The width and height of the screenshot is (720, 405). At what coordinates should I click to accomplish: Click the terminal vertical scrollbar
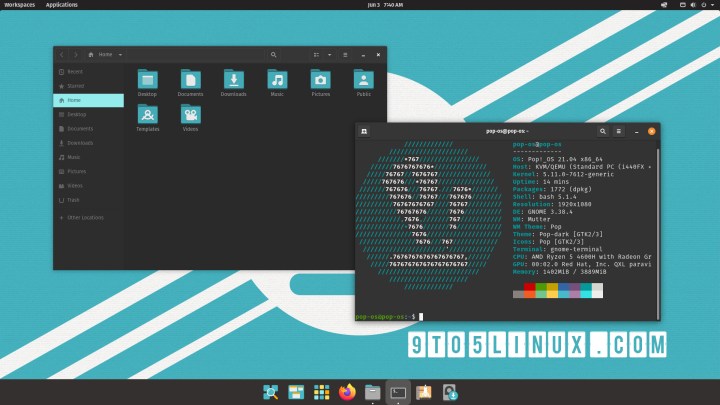(x=658, y=234)
